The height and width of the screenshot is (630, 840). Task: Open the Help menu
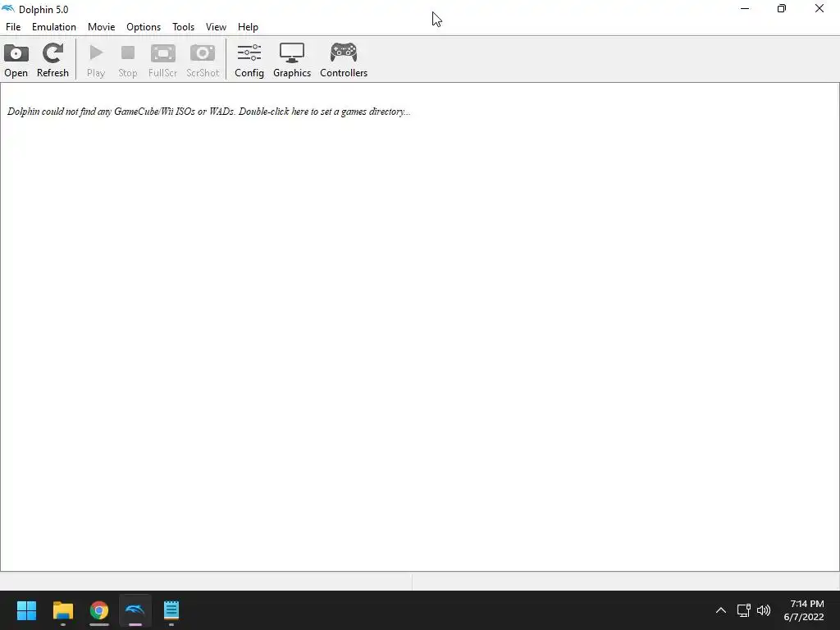coord(248,27)
